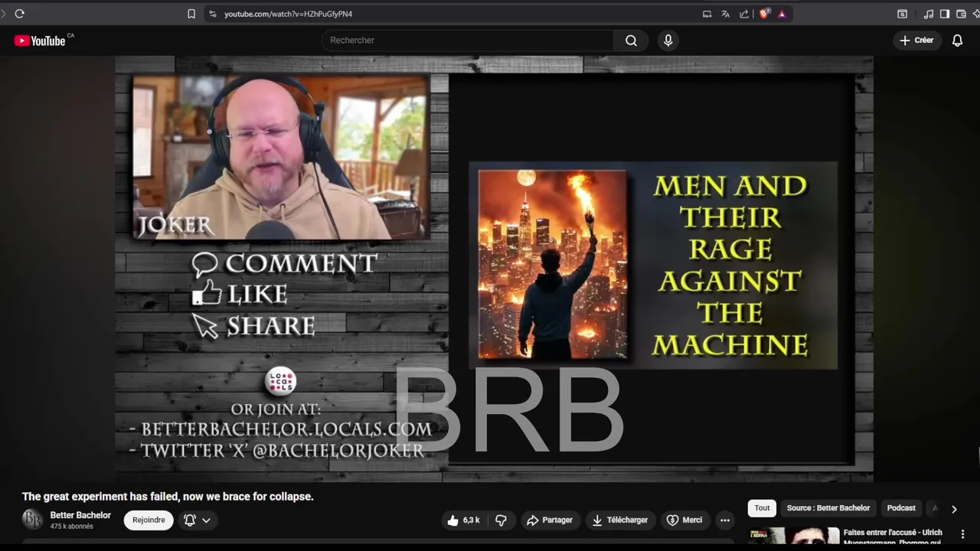Reload the page with browser refresh icon
Screen dimensions: 980x551
coord(19,14)
